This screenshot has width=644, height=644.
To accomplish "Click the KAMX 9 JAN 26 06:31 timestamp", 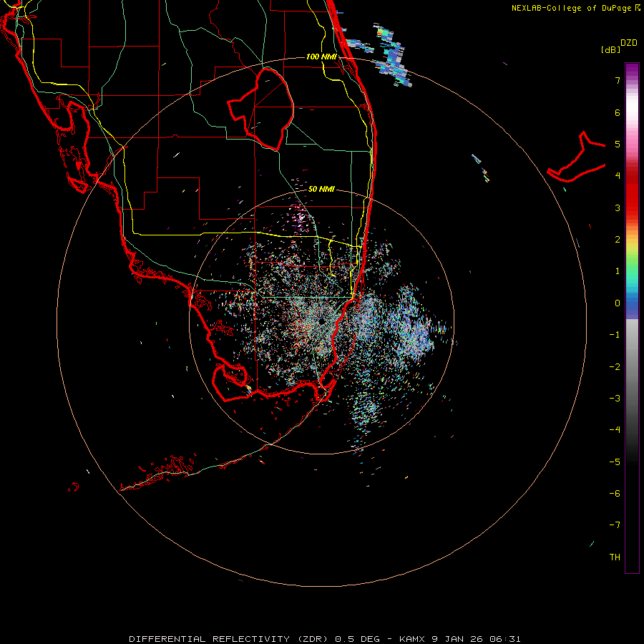I will 460,639.
